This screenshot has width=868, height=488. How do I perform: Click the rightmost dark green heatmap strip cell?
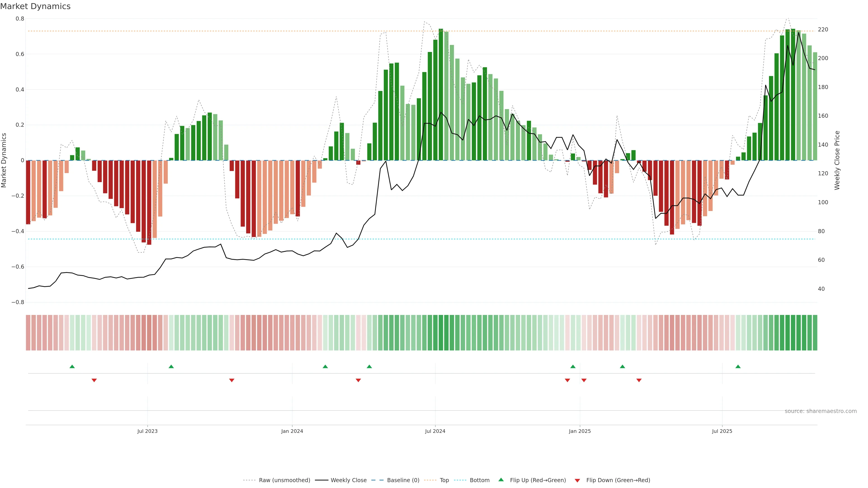click(815, 333)
